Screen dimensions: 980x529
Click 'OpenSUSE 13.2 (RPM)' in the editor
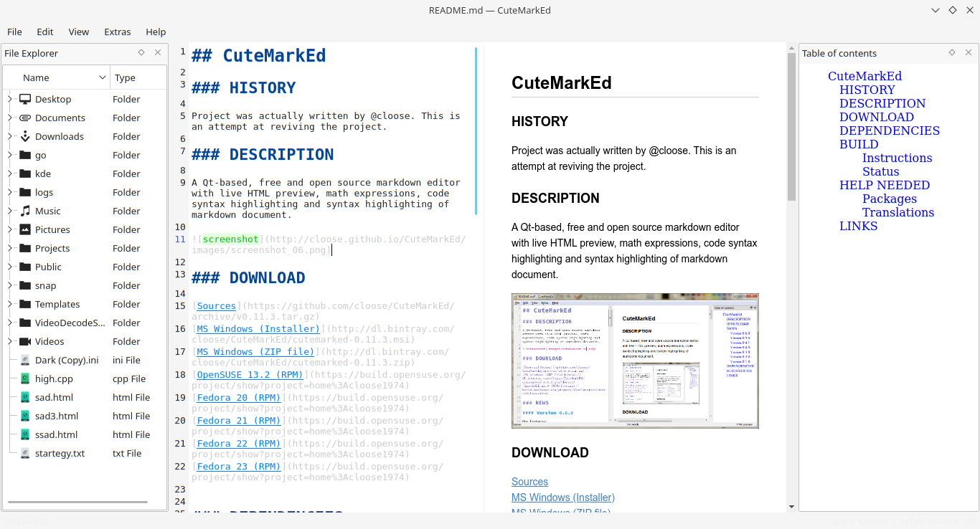pos(250,375)
